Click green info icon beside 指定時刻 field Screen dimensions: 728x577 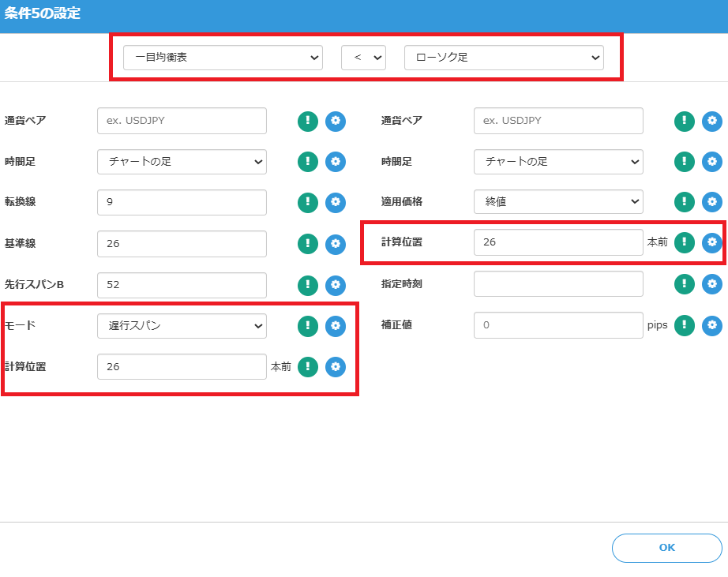point(685,284)
